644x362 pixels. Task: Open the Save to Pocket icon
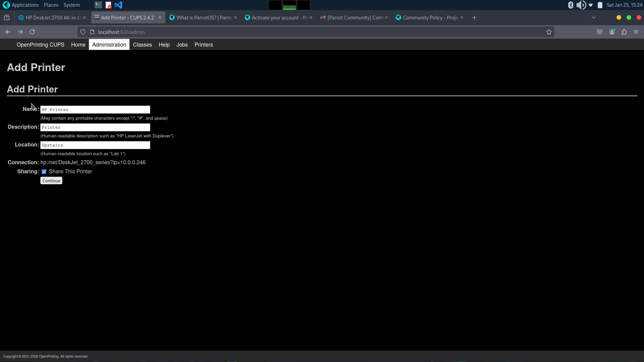click(x=600, y=32)
